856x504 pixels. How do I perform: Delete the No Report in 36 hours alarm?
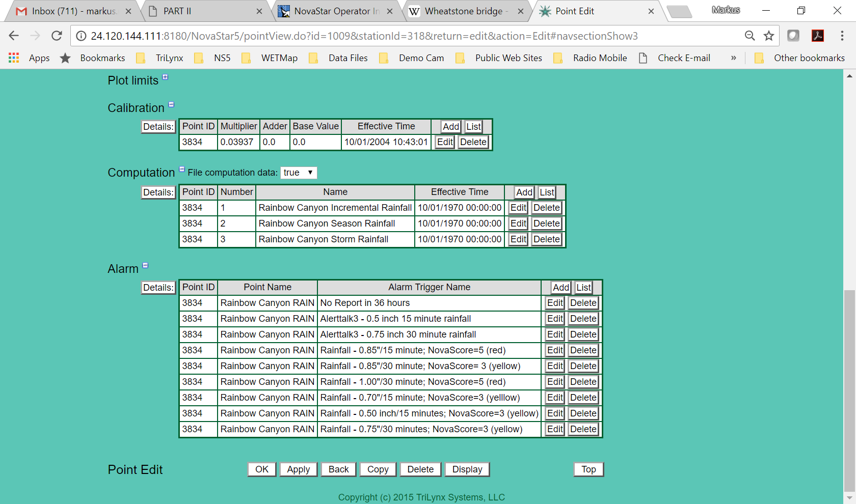[583, 303]
